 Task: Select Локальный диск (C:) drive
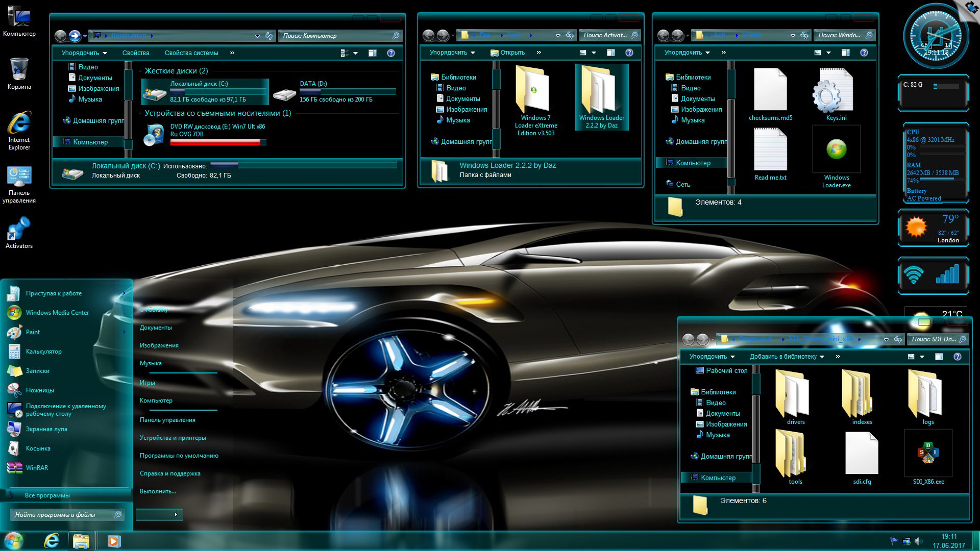(x=205, y=91)
